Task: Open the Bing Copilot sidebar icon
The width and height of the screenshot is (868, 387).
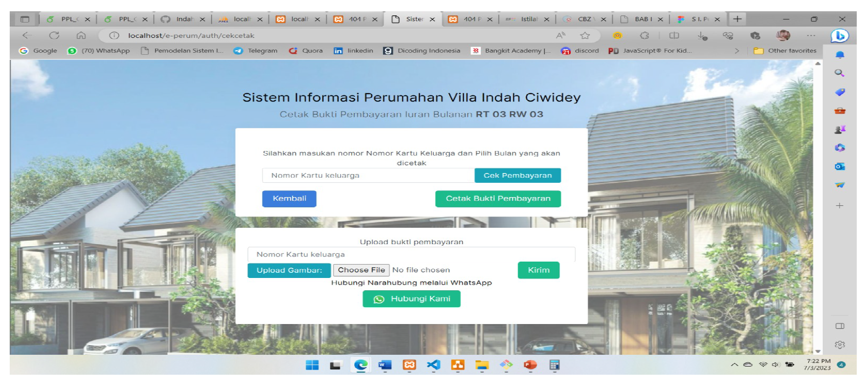Action: tap(839, 35)
